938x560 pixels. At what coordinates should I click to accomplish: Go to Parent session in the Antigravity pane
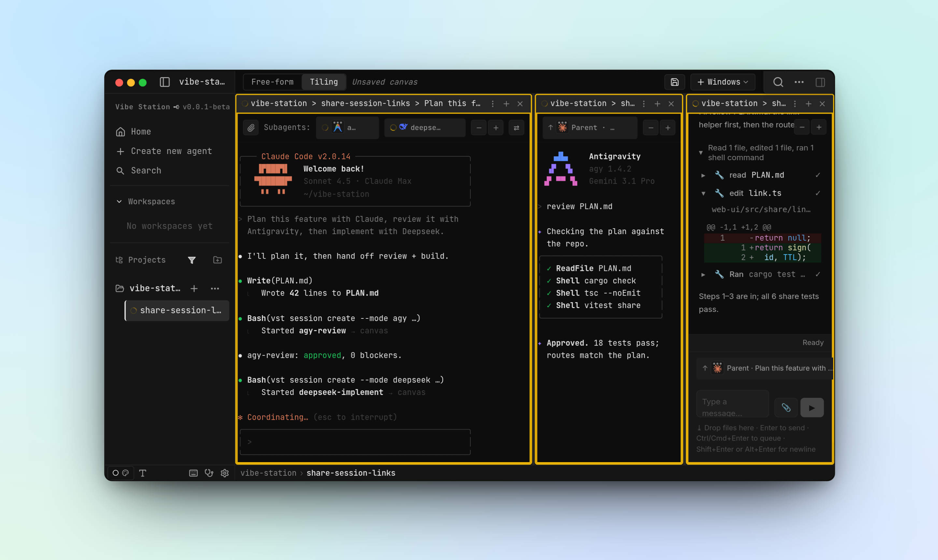coord(590,128)
